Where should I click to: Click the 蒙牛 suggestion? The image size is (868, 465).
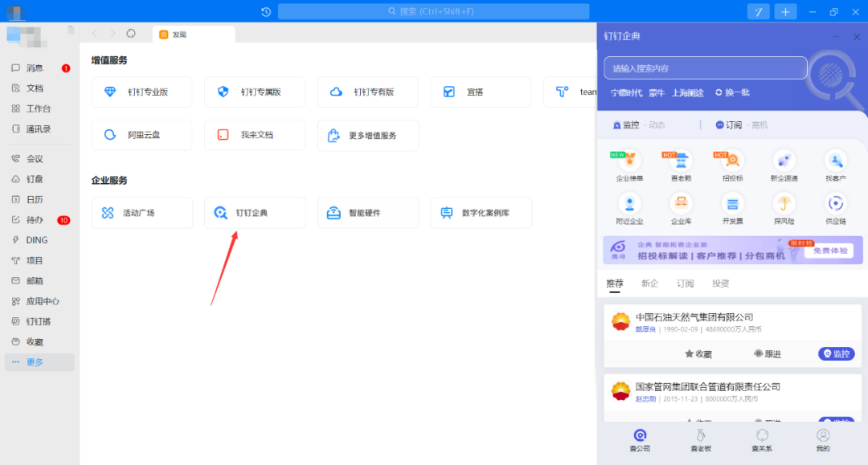[x=657, y=93]
